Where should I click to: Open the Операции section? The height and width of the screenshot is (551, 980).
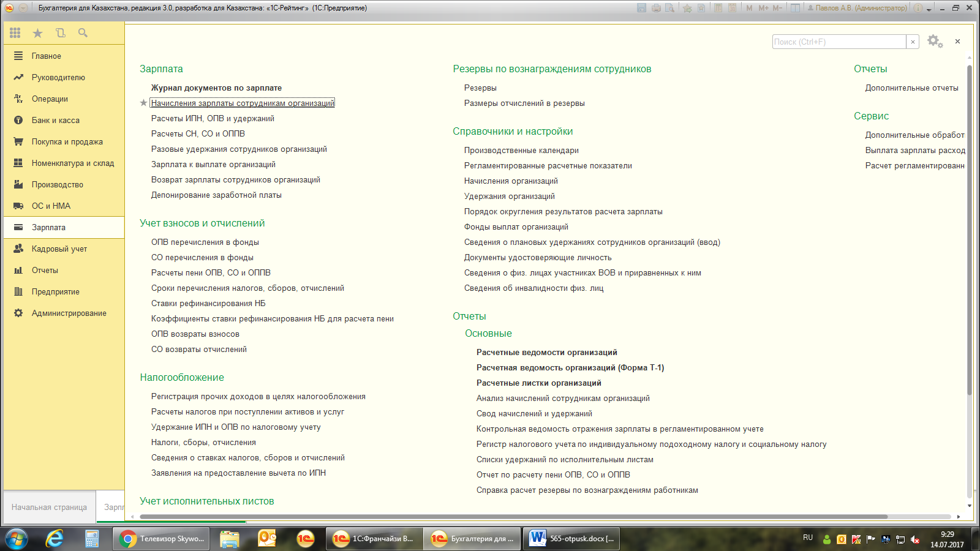pos(64,99)
